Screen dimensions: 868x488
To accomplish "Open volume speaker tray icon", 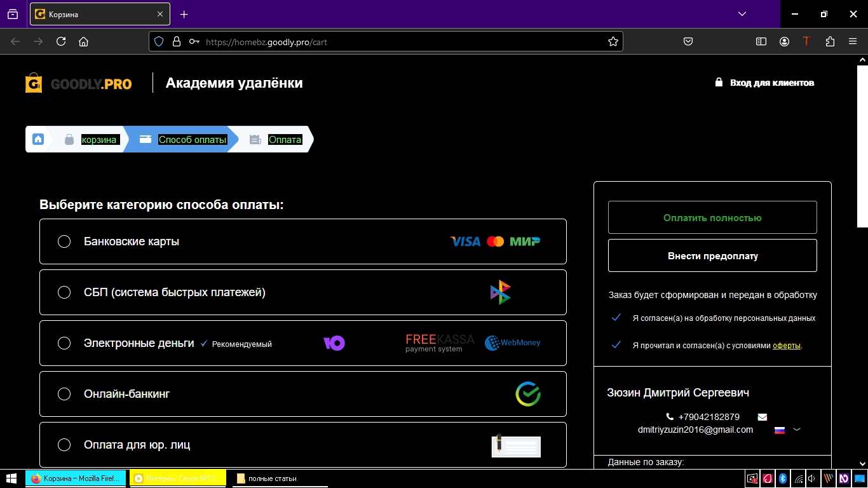I will [x=812, y=478].
